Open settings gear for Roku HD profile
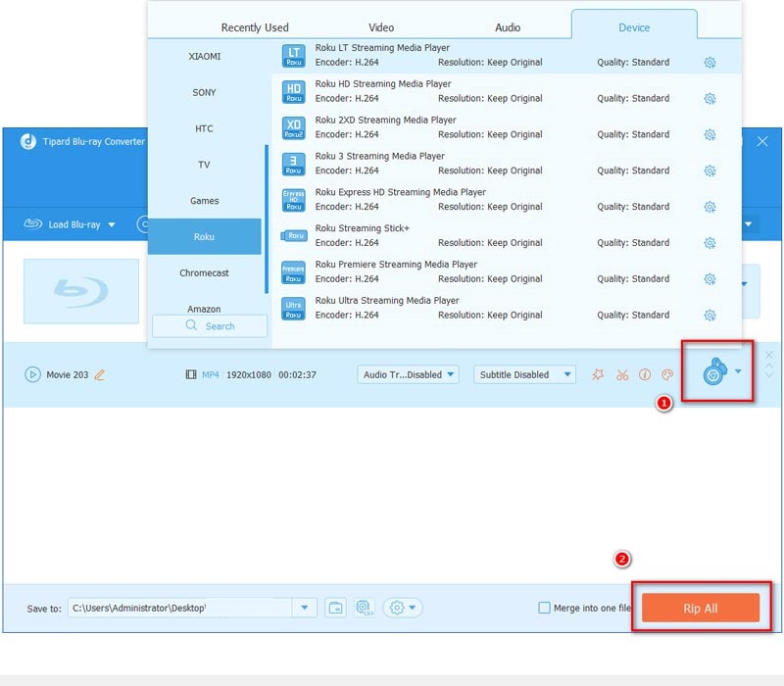 coord(710,99)
